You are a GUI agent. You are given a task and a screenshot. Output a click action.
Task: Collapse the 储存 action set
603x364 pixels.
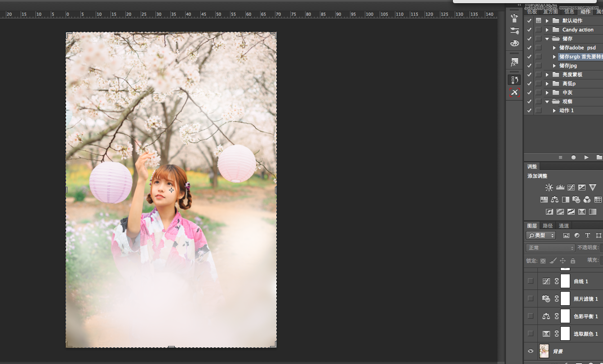coord(547,39)
